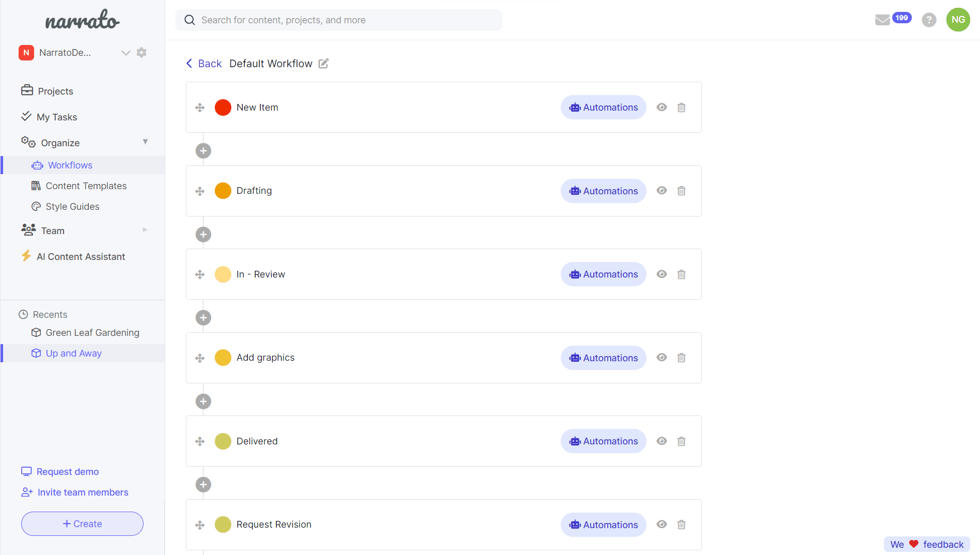Click the drag handle for Delivered
The height and width of the screenshot is (555, 980).
(x=200, y=441)
